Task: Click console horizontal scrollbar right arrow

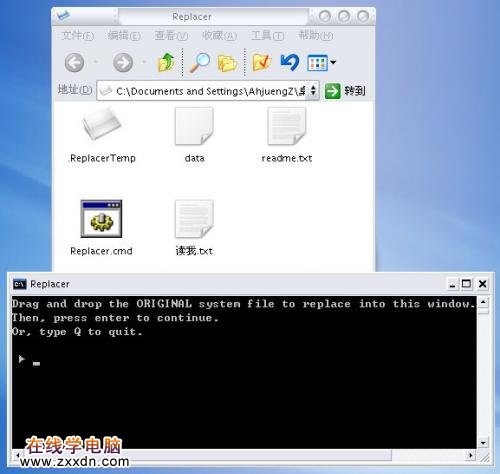Action: (470, 455)
